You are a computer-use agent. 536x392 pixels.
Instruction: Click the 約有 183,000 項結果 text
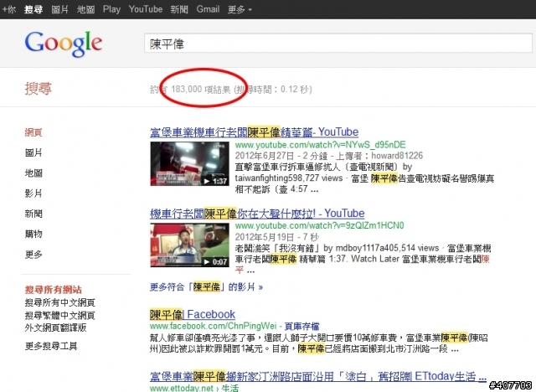tap(190, 90)
